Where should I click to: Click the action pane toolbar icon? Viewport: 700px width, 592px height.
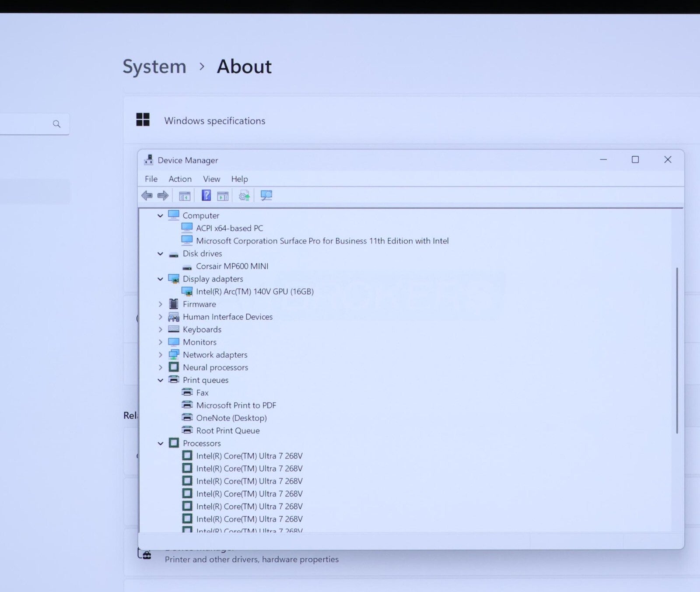pos(223,196)
